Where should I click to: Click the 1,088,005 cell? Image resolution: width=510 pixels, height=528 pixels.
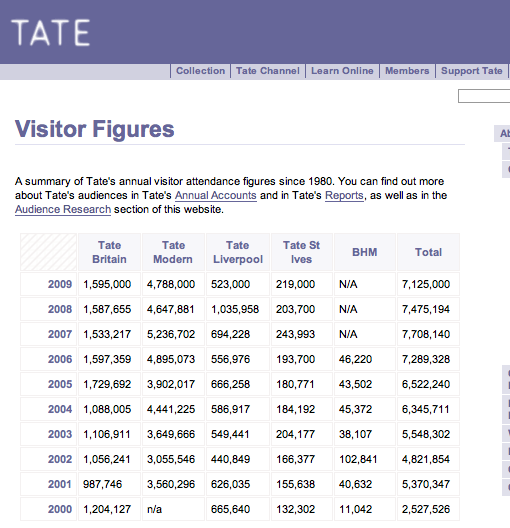(109, 409)
